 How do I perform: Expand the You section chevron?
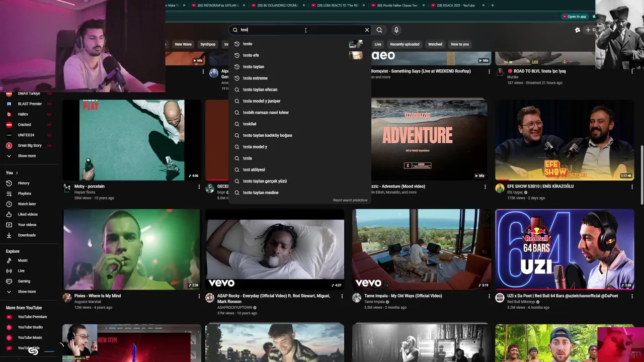[x=17, y=173]
